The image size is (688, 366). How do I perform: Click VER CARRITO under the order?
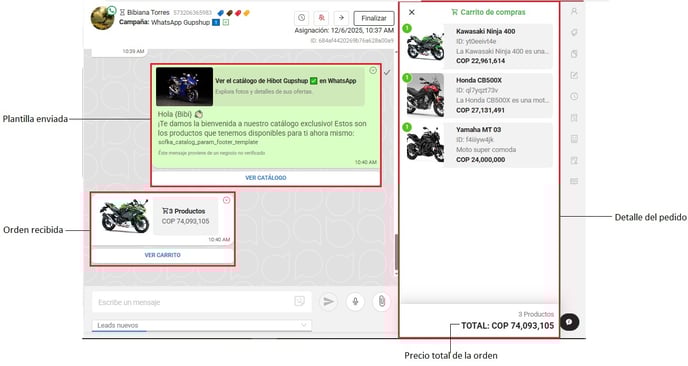162,255
